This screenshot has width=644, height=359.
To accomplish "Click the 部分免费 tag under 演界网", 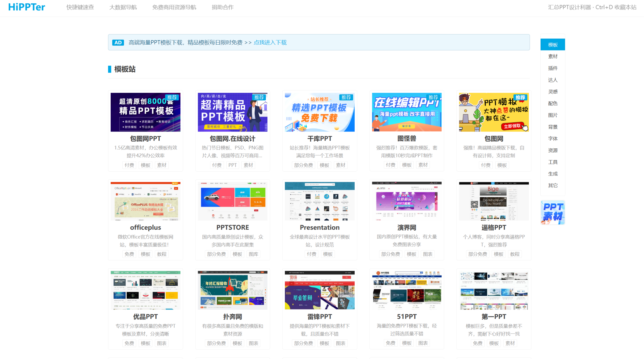I will click(390, 254).
